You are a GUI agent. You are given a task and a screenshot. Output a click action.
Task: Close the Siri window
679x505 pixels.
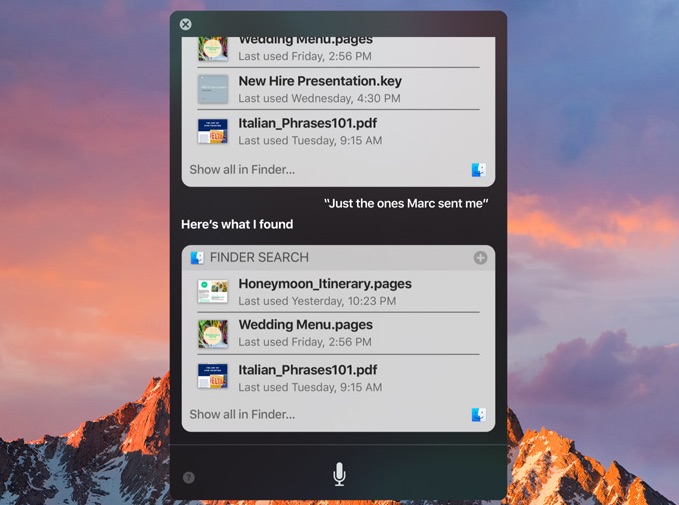point(185,24)
